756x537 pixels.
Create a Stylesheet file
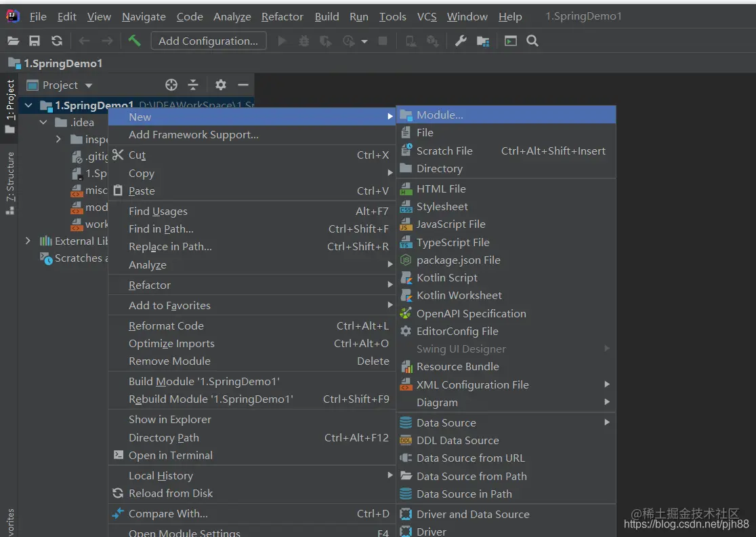click(506, 207)
